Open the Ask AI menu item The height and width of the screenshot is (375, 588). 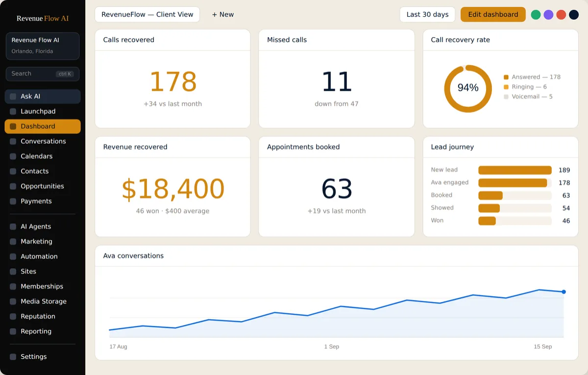(x=43, y=97)
